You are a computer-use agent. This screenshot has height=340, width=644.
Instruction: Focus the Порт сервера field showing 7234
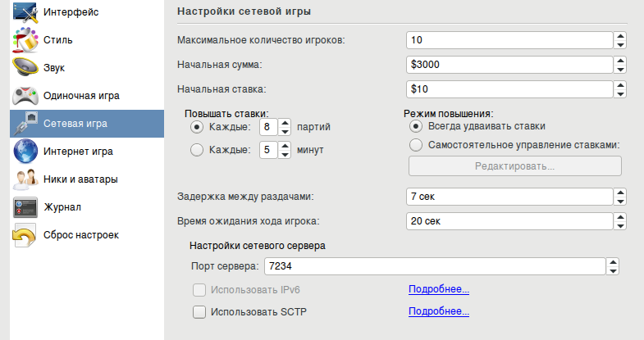(x=436, y=266)
